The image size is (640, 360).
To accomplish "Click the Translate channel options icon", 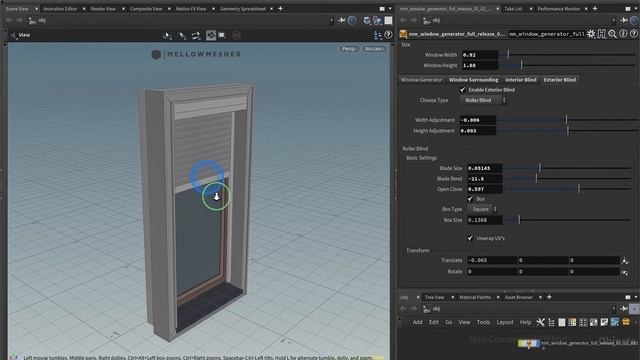I will tap(624, 260).
